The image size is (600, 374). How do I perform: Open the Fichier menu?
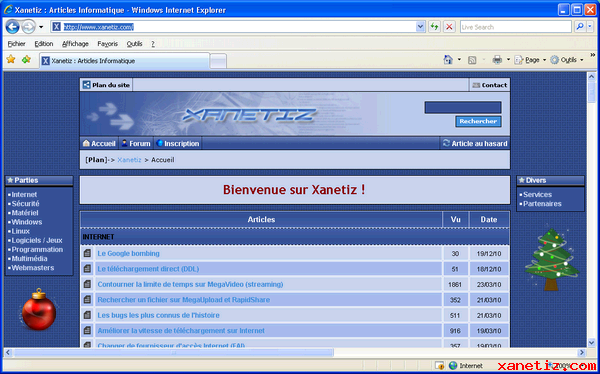point(16,44)
